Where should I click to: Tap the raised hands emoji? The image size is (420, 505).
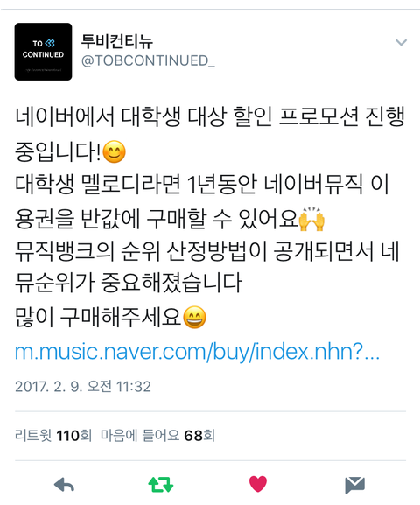(x=311, y=219)
